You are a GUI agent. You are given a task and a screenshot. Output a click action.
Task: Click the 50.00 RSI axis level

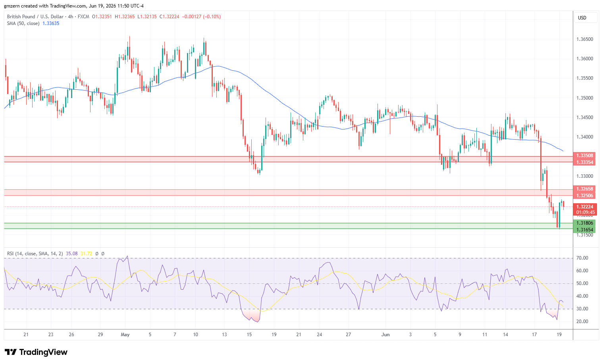(x=582, y=283)
